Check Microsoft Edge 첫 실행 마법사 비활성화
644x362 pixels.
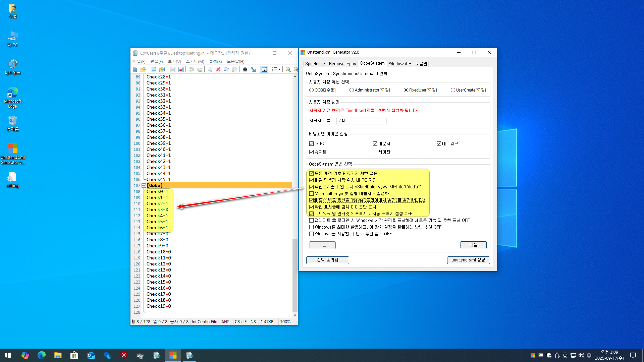[311, 194]
